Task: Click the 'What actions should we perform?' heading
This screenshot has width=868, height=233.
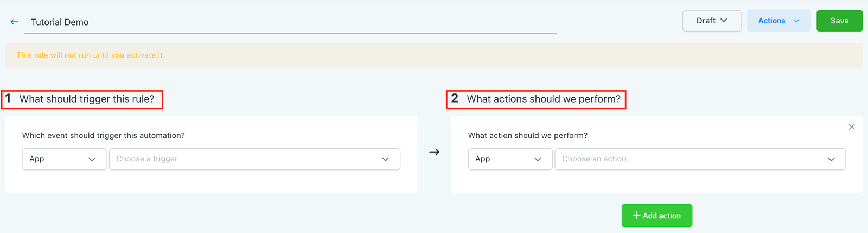Action: [x=543, y=99]
